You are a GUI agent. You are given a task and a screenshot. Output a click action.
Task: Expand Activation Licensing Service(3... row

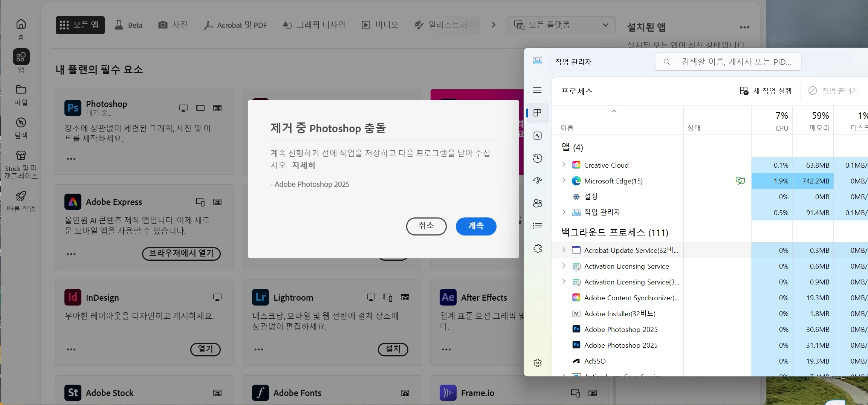[564, 281]
